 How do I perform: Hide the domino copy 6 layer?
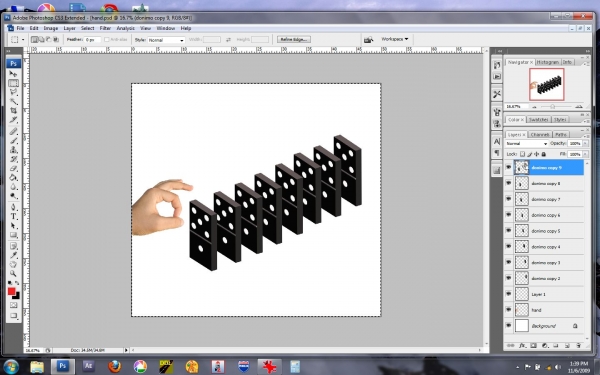[508, 215]
